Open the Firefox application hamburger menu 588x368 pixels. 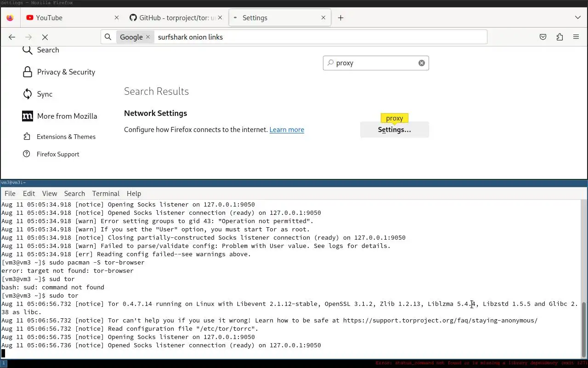(x=576, y=37)
